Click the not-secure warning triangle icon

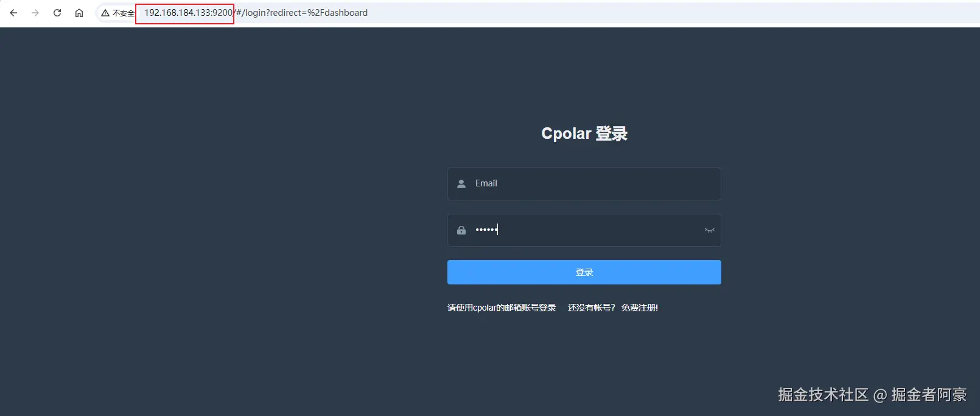point(105,13)
